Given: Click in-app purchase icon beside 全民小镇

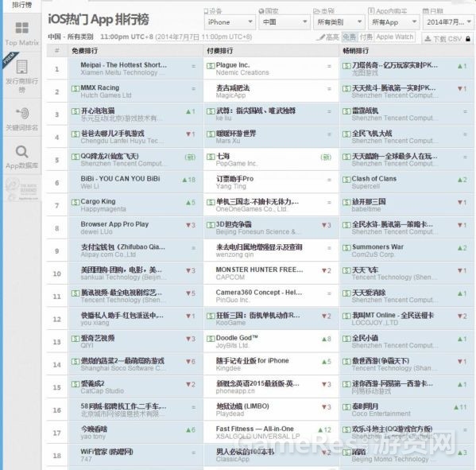Looking at the screenshot, I should pos(346,339).
